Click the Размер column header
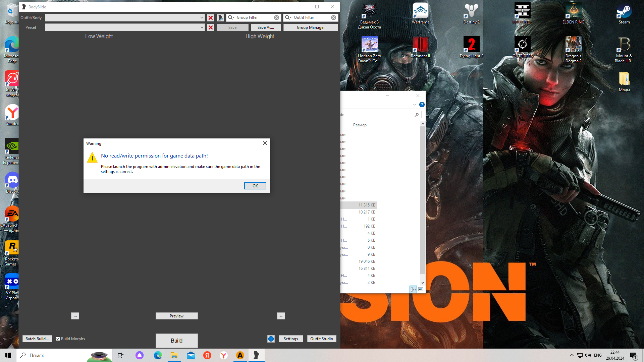Image resolution: width=644 pixels, height=362 pixels. pyautogui.click(x=360, y=125)
